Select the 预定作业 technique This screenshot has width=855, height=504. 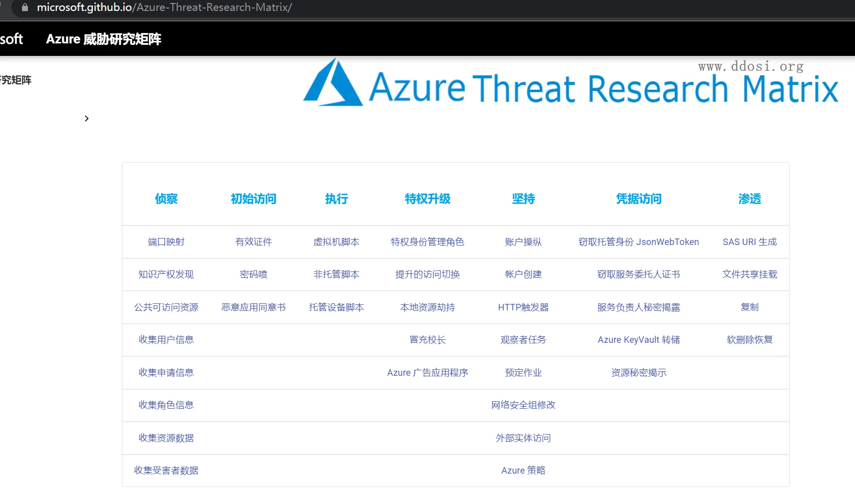pos(523,373)
